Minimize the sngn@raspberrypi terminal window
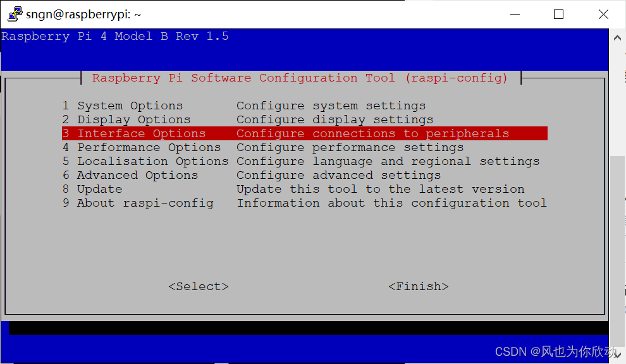Screen dimensions: 626x364 515,15
